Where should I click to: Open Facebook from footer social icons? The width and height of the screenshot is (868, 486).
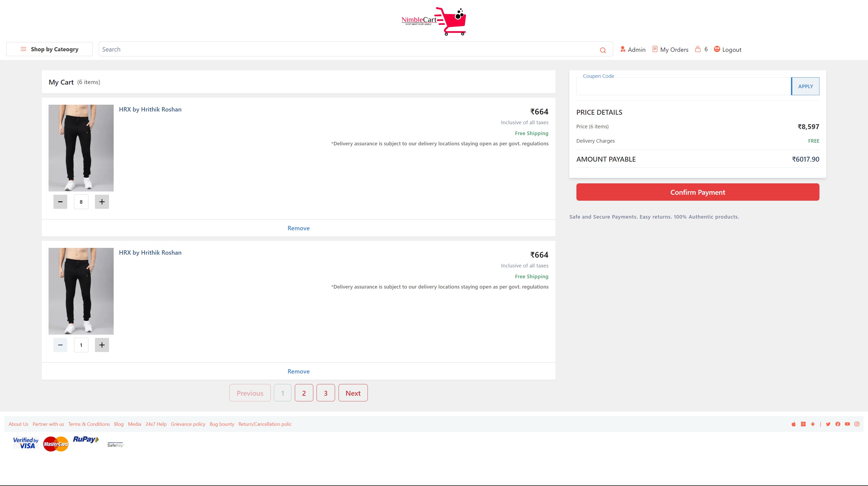pyautogui.click(x=838, y=424)
